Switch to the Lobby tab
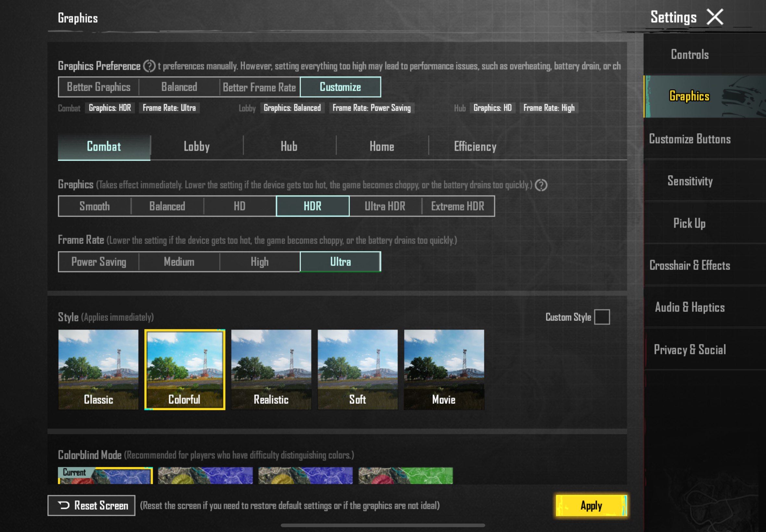Image resolution: width=766 pixels, height=532 pixels. tap(196, 147)
